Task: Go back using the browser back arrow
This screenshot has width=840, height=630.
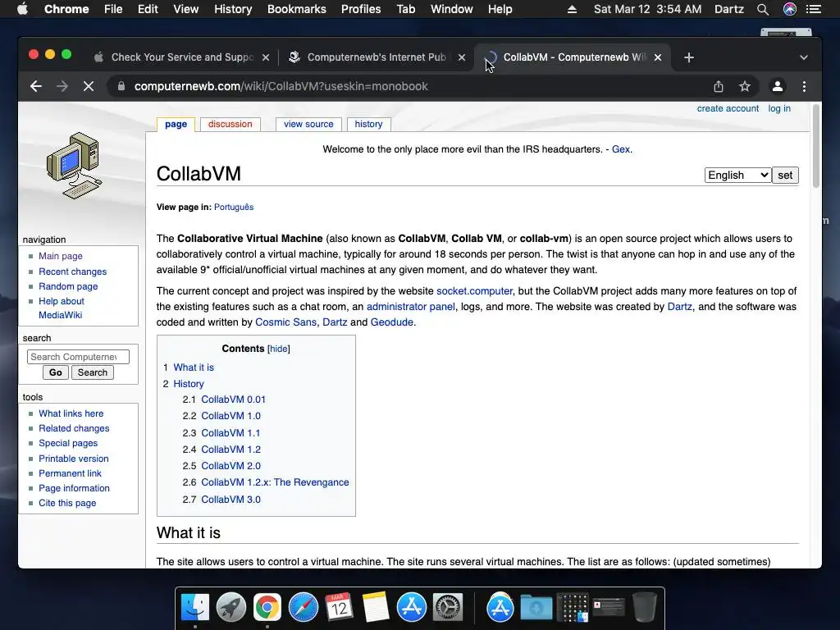Action: pyautogui.click(x=36, y=86)
